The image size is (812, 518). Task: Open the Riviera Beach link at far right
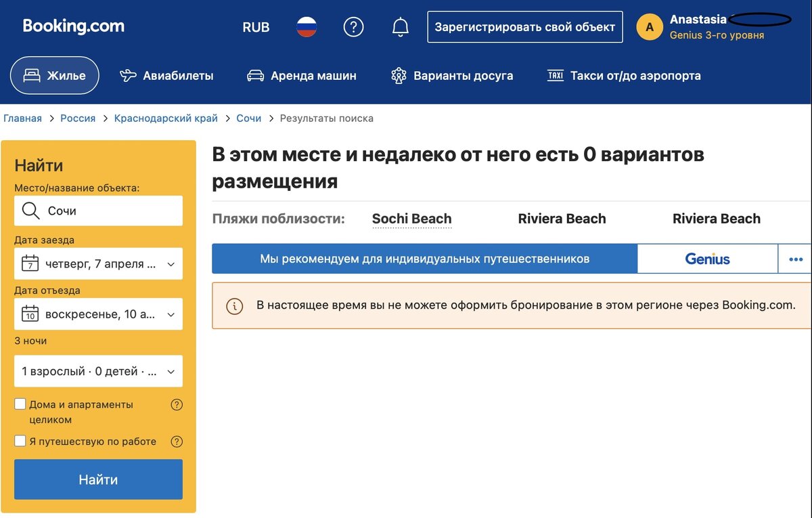(717, 219)
